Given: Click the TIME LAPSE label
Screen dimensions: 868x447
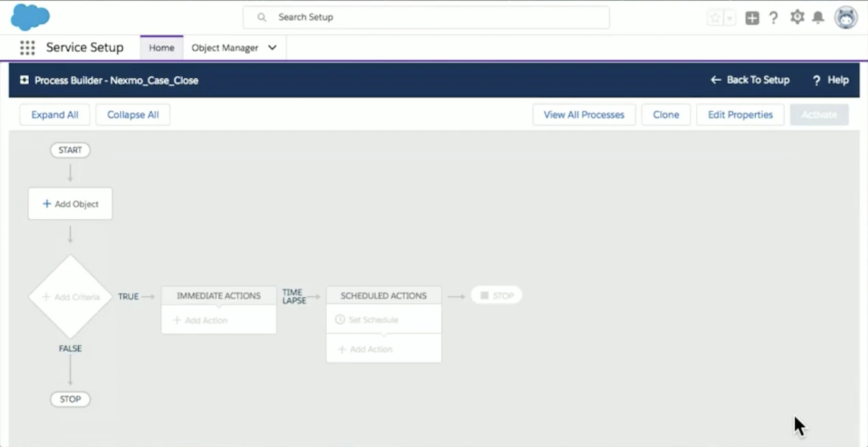Looking at the screenshot, I should [294, 297].
